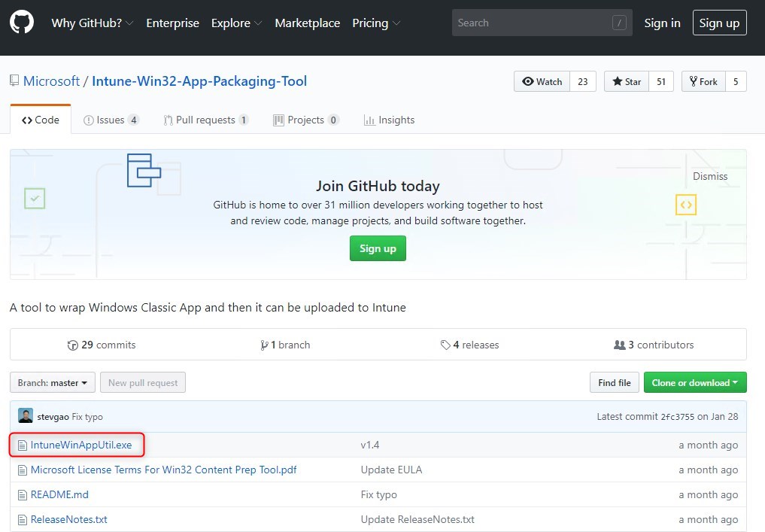Click the repository description text

click(208, 308)
